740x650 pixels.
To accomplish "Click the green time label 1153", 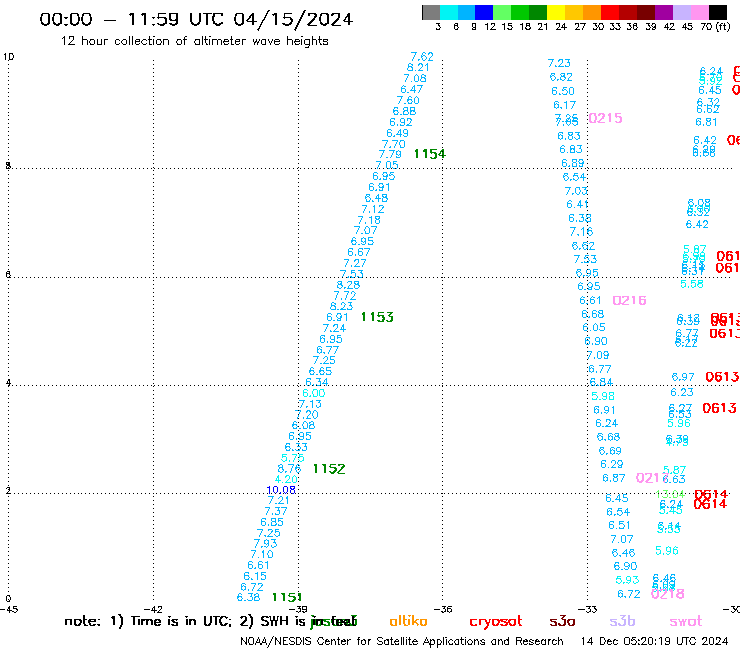I will coord(377,317).
